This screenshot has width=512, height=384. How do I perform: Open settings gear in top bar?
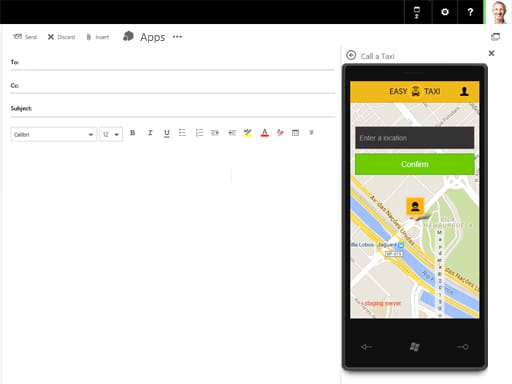click(x=445, y=12)
